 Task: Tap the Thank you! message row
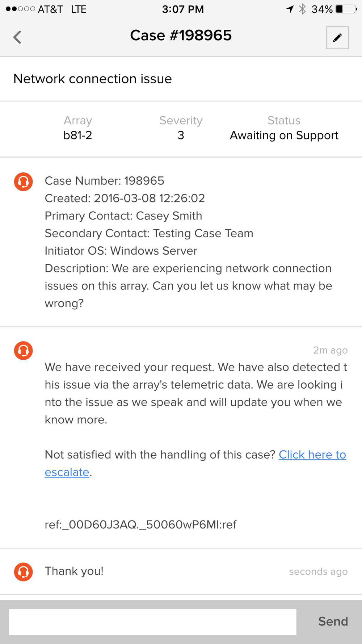coord(181,571)
